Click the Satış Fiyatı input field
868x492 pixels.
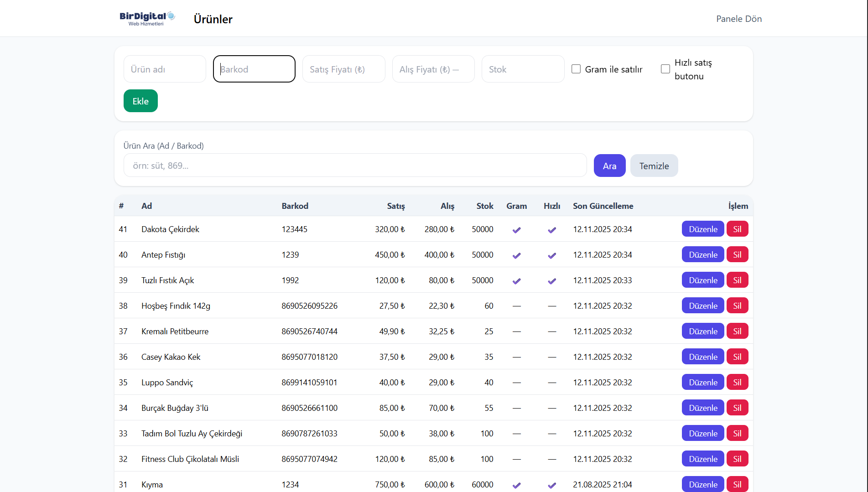[x=343, y=69]
